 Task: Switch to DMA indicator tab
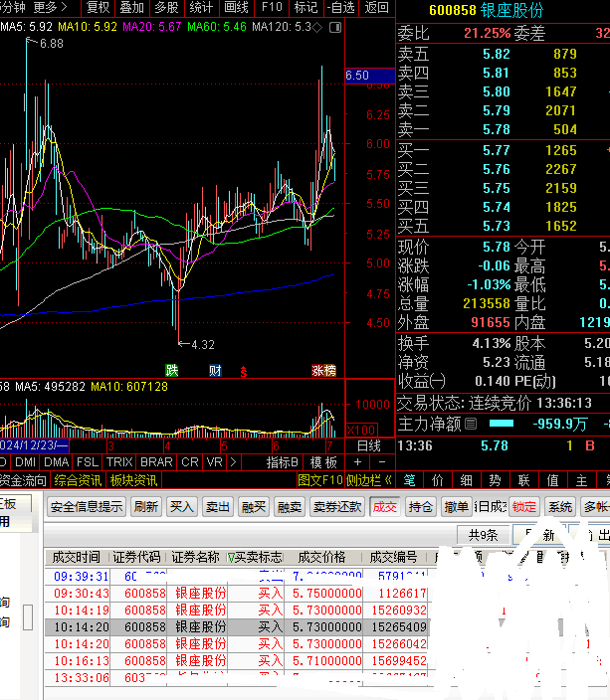point(57,462)
